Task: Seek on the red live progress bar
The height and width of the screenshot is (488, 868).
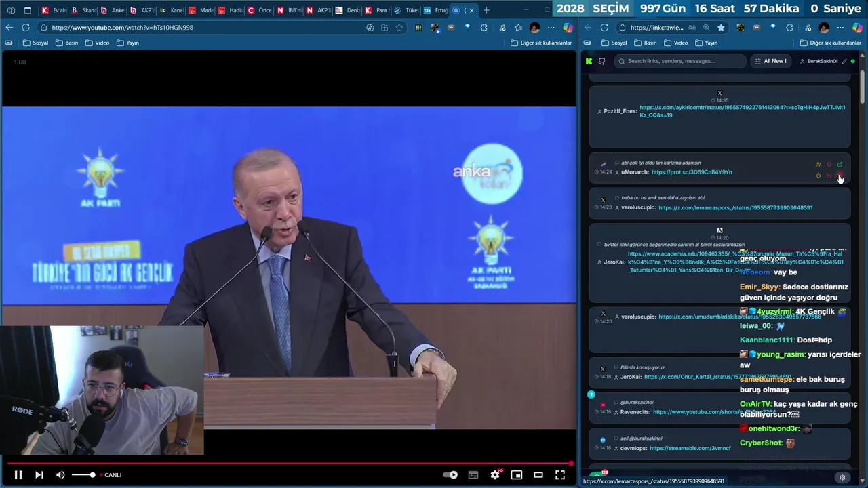Action: point(288,464)
